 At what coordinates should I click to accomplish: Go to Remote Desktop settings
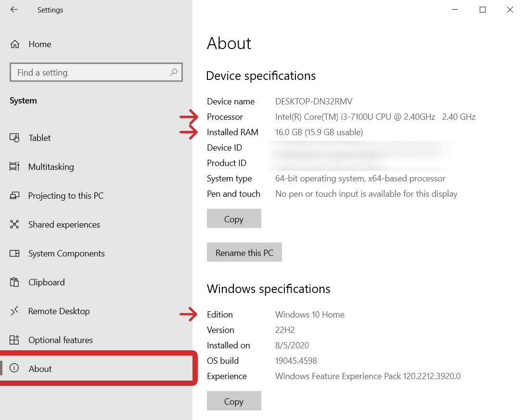(59, 311)
